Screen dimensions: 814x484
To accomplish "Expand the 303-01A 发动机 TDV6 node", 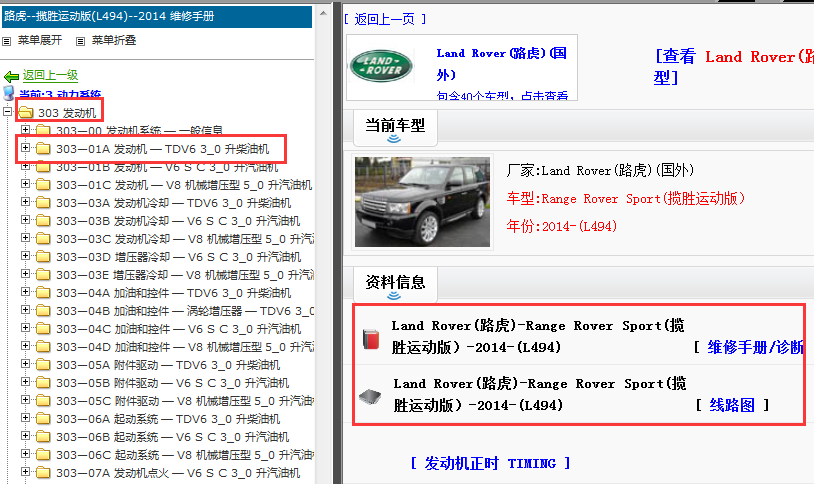I will click(x=25, y=147).
